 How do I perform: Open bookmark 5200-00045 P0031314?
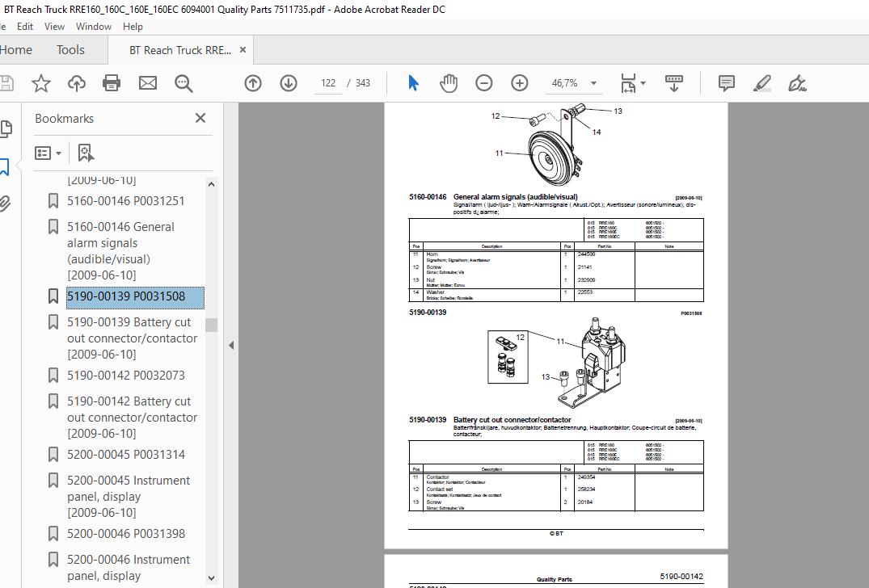126,455
